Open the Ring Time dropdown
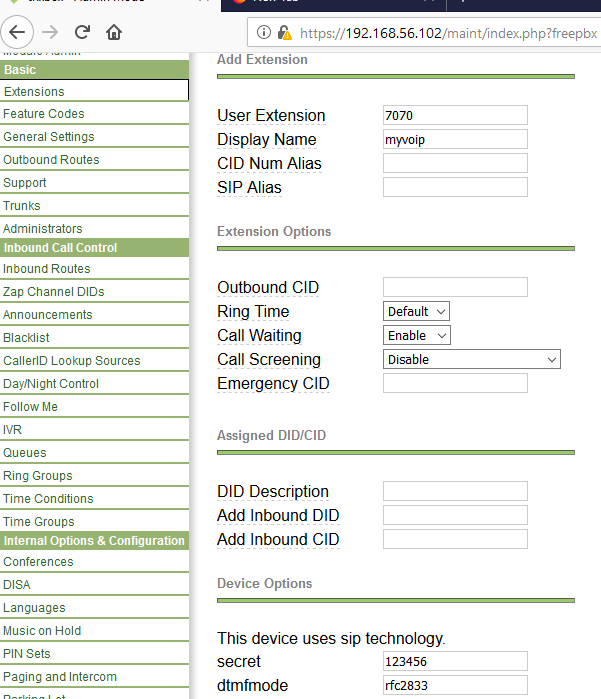The width and height of the screenshot is (601, 699). [416, 311]
